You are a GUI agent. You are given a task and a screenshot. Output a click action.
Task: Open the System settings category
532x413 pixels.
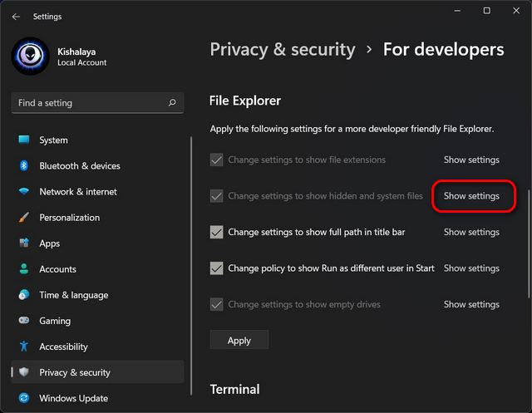[98, 140]
